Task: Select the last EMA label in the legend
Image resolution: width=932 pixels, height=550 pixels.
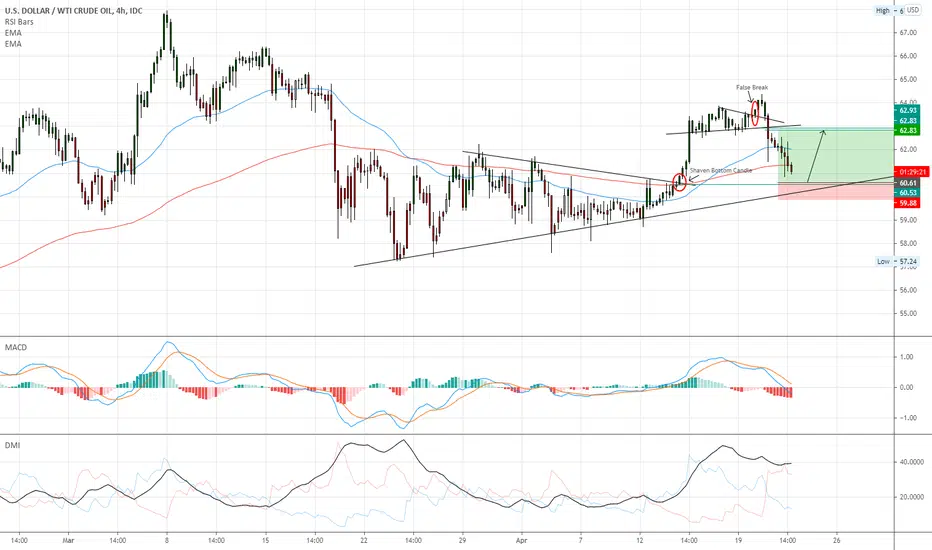Action: (13, 44)
